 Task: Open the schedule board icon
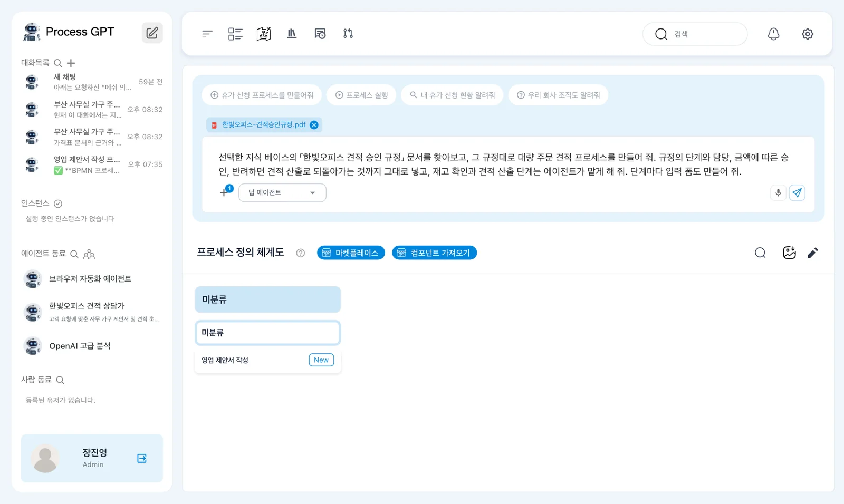tap(320, 34)
